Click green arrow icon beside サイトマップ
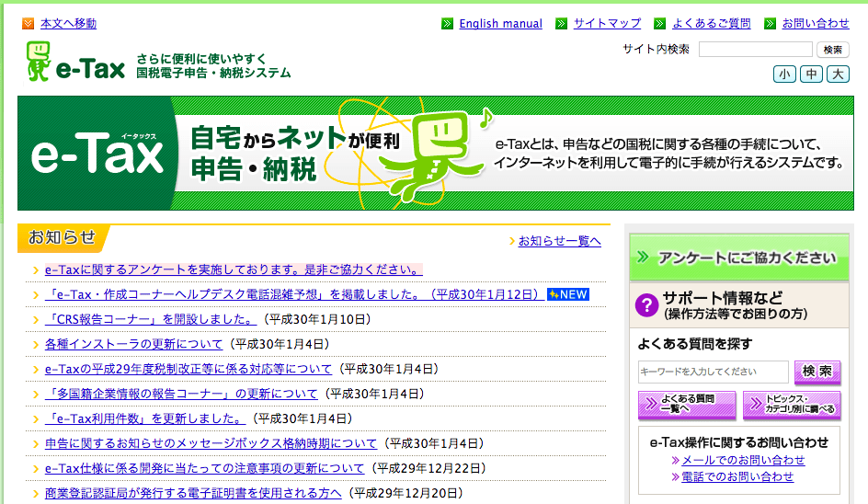This screenshot has width=868, height=504. click(x=561, y=23)
